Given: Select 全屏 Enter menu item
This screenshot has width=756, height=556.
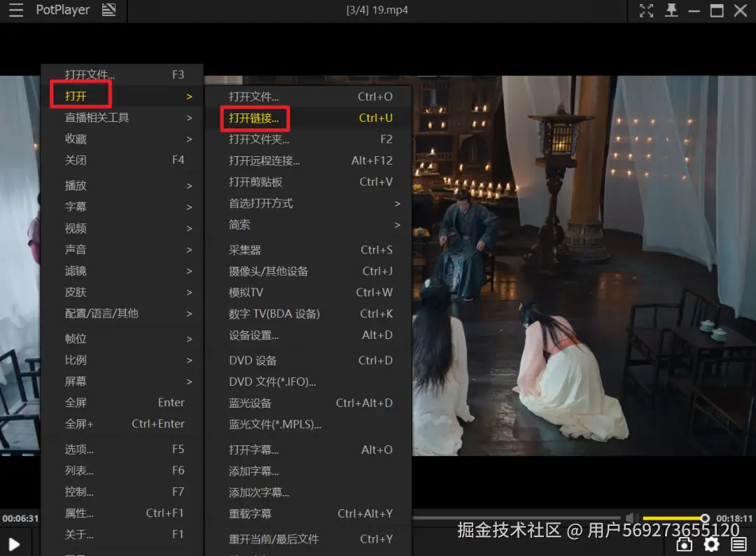Looking at the screenshot, I should point(122,403).
